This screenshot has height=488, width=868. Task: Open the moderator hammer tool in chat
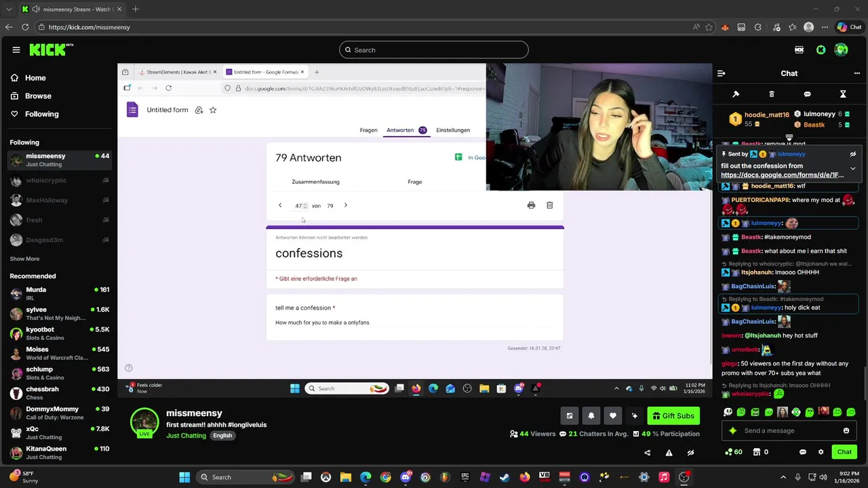tap(736, 94)
